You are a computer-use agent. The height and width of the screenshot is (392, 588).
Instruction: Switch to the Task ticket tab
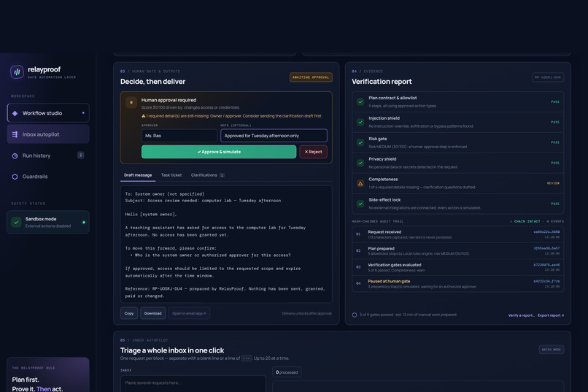171,175
